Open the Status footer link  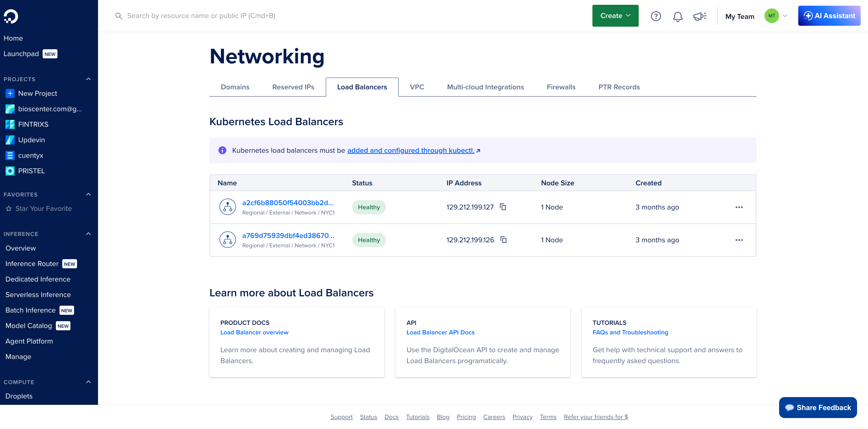pyautogui.click(x=368, y=417)
